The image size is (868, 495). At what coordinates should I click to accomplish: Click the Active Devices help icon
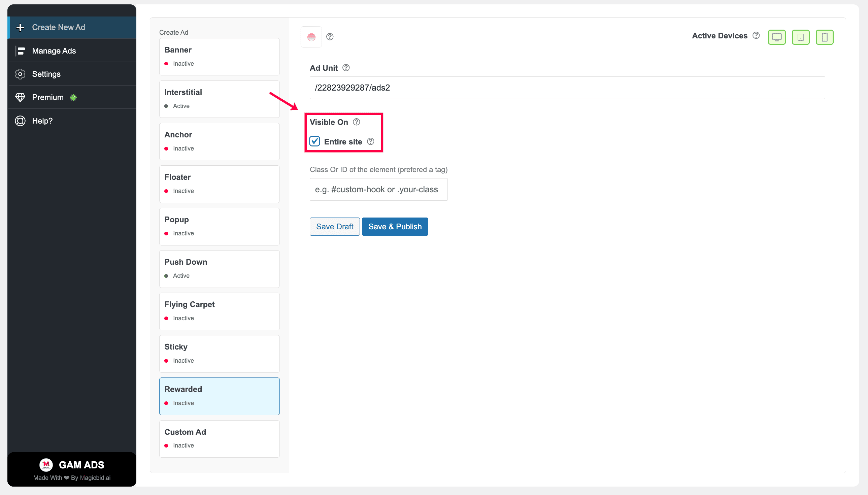coord(756,35)
